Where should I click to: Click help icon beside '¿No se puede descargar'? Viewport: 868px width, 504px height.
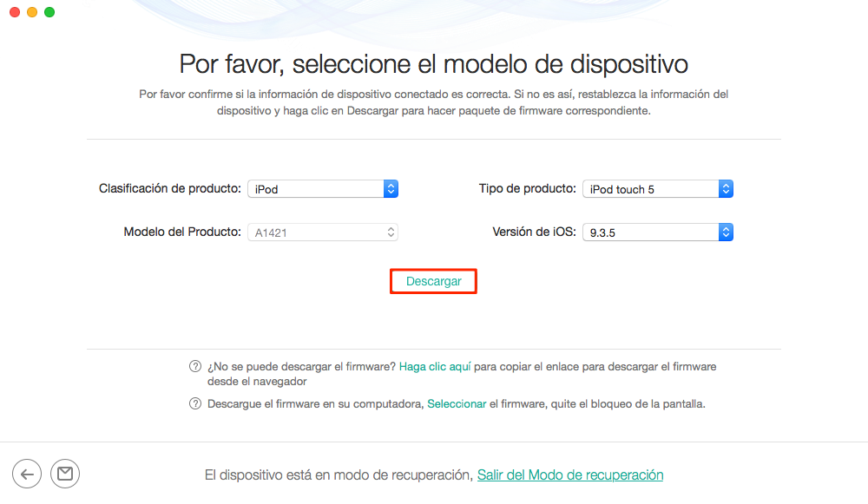point(195,367)
